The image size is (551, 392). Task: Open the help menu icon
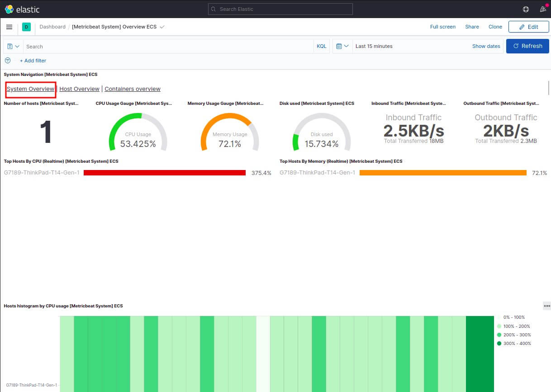(x=526, y=9)
